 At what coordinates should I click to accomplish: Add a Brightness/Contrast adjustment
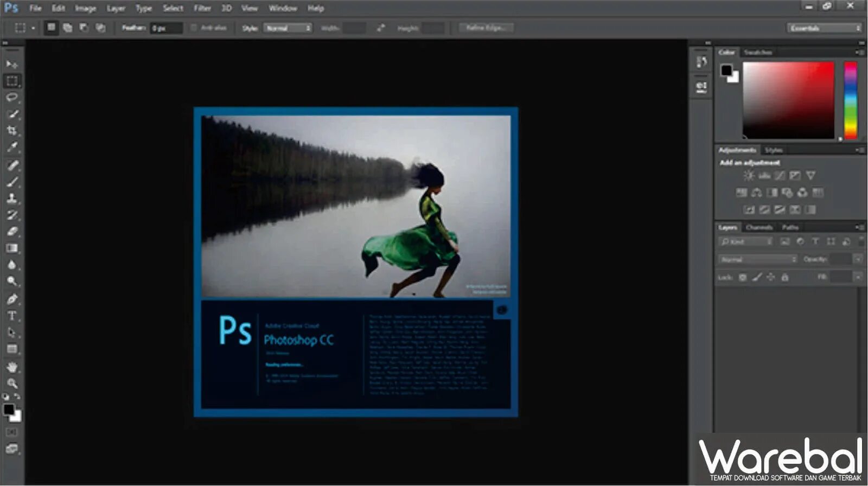coord(749,175)
